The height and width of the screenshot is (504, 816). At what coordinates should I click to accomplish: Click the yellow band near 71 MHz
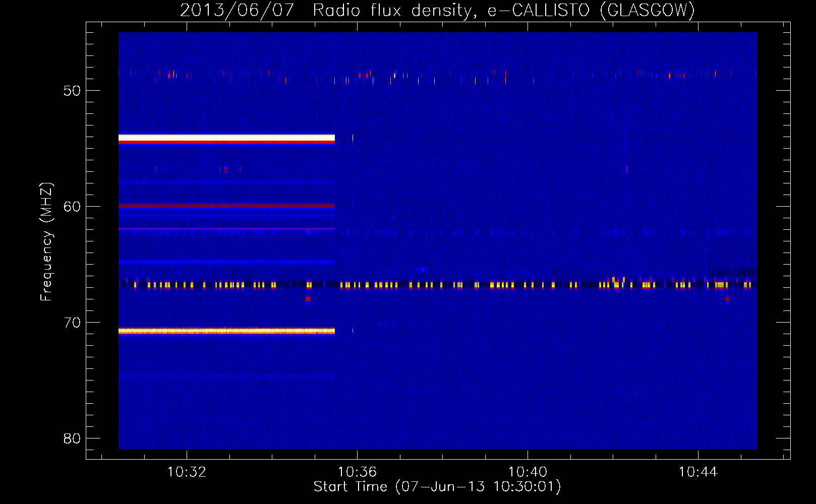(226, 331)
